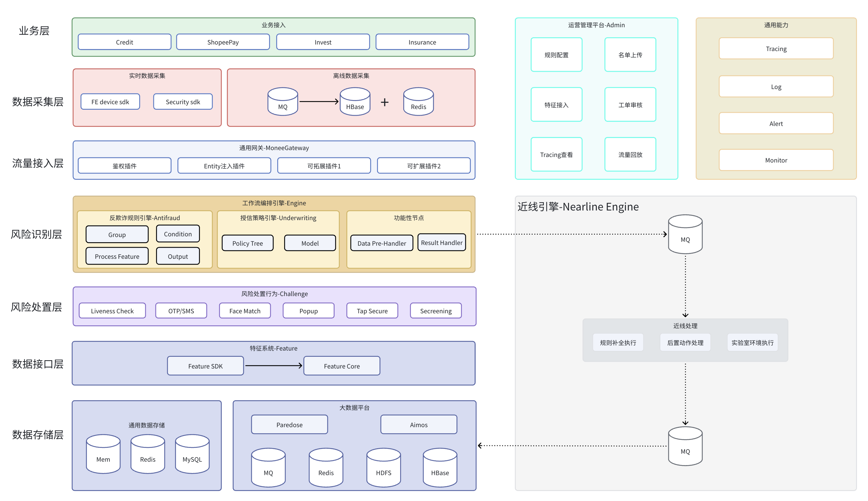
Task: Click the Face Match box
Action: coord(245,311)
